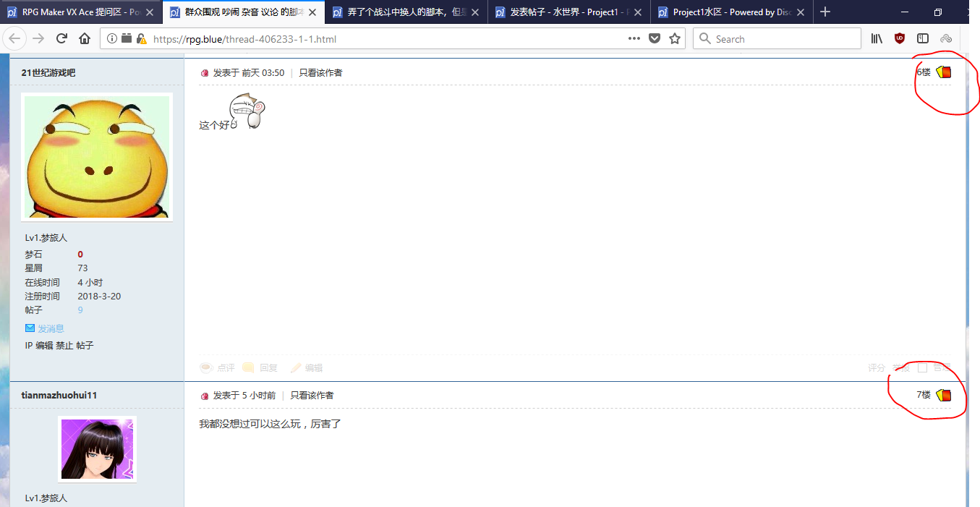The height and width of the screenshot is (507, 980).
Task: Bookmark this page with the star
Action: point(675,39)
